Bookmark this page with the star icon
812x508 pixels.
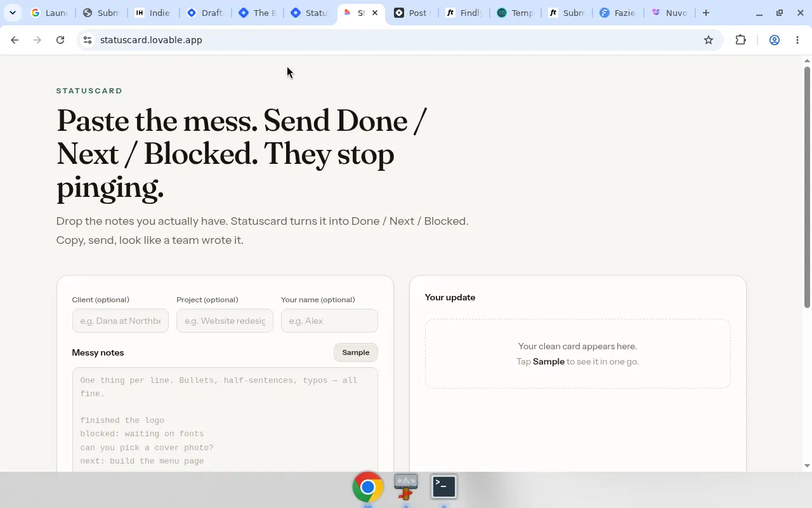click(x=709, y=40)
